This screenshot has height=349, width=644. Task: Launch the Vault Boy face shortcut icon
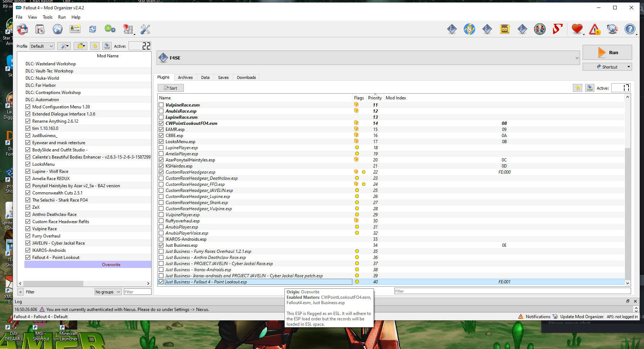pos(469,29)
